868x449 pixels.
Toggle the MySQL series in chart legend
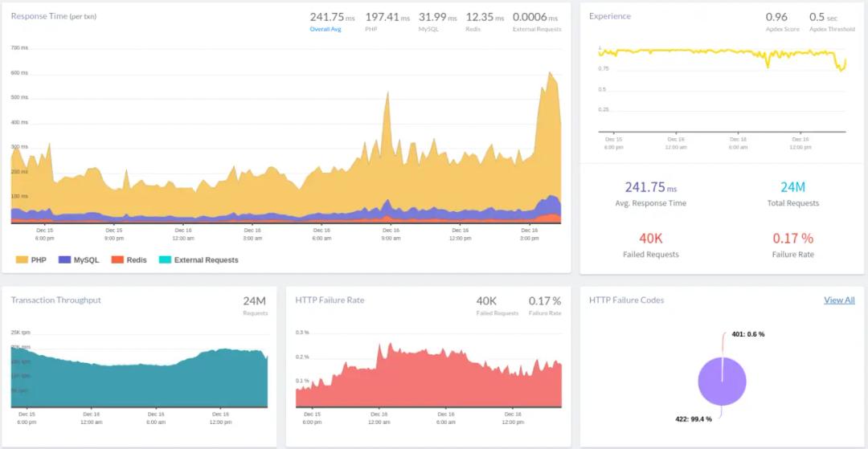point(79,259)
